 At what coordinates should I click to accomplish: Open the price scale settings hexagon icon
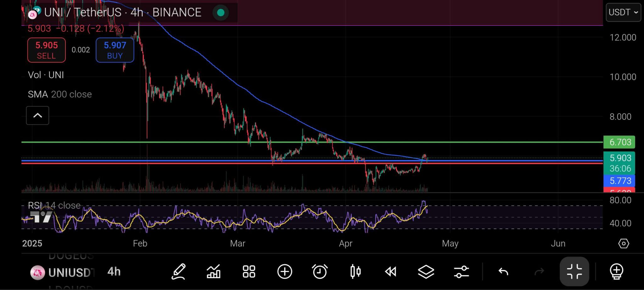coord(624,243)
